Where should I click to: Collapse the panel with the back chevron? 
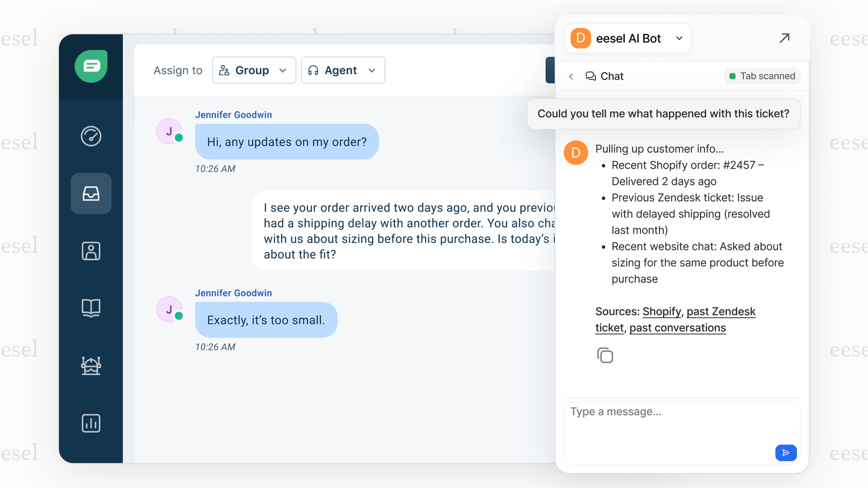coord(571,76)
